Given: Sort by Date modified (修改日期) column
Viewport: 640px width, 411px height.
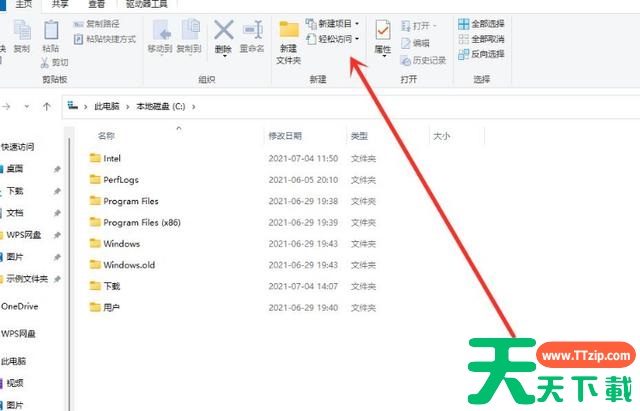Looking at the screenshot, I should (x=285, y=136).
